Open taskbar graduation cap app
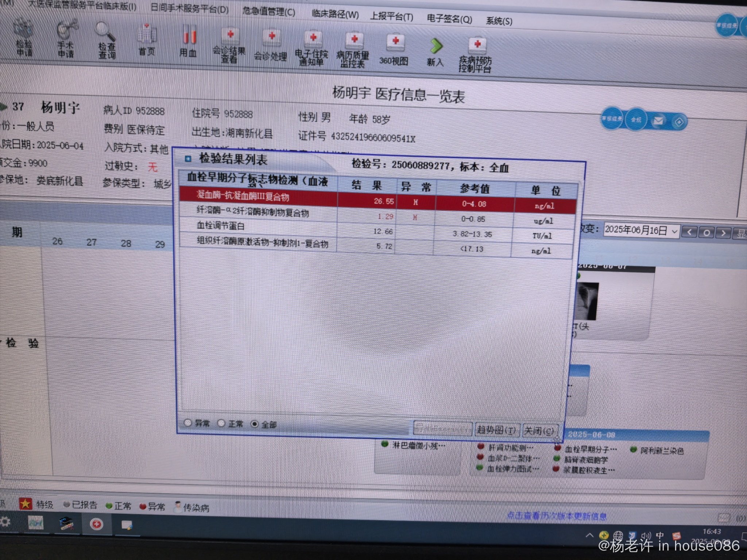 tap(66, 524)
